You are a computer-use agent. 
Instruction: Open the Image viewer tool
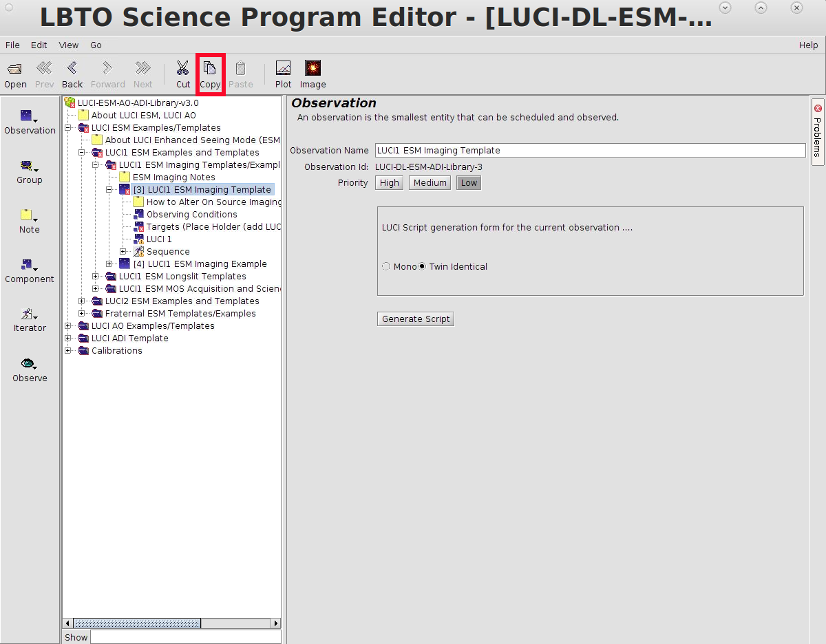tap(313, 74)
